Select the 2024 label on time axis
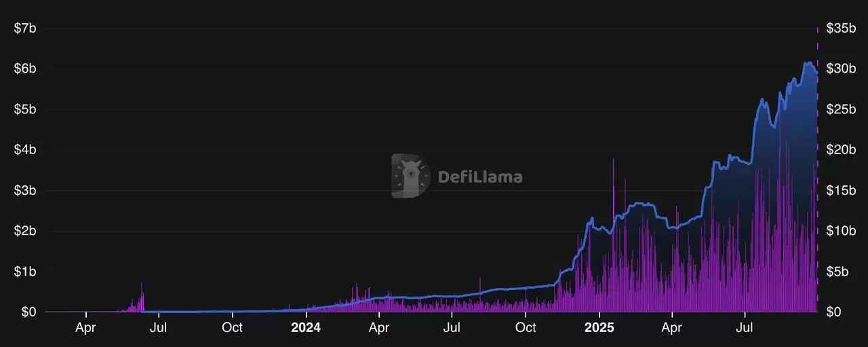This screenshot has height=347, width=868. (x=305, y=327)
